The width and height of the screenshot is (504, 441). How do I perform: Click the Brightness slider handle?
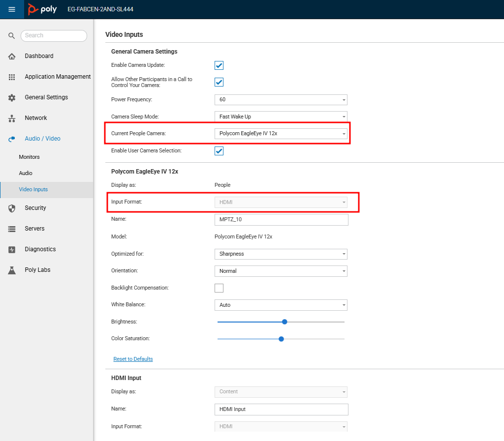[x=284, y=322]
